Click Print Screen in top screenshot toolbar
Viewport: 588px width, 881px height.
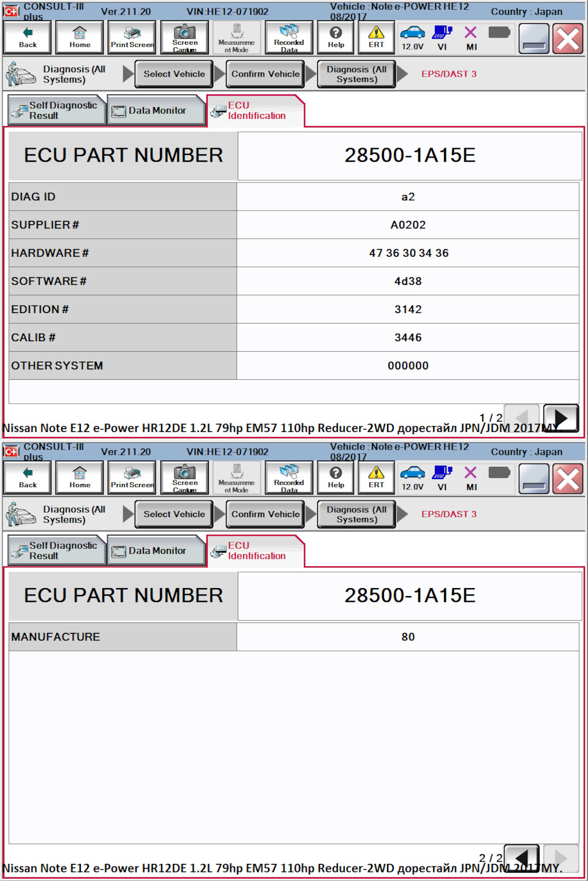click(x=132, y=37)
